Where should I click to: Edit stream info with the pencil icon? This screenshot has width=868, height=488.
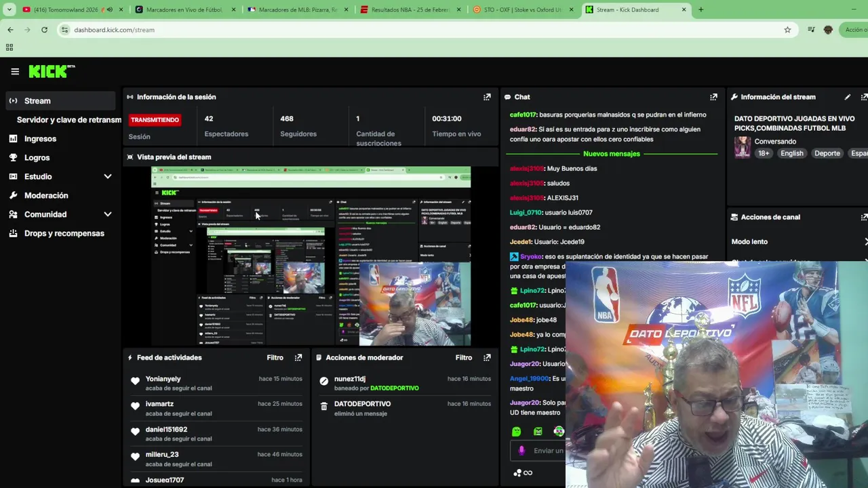point(847,97)
